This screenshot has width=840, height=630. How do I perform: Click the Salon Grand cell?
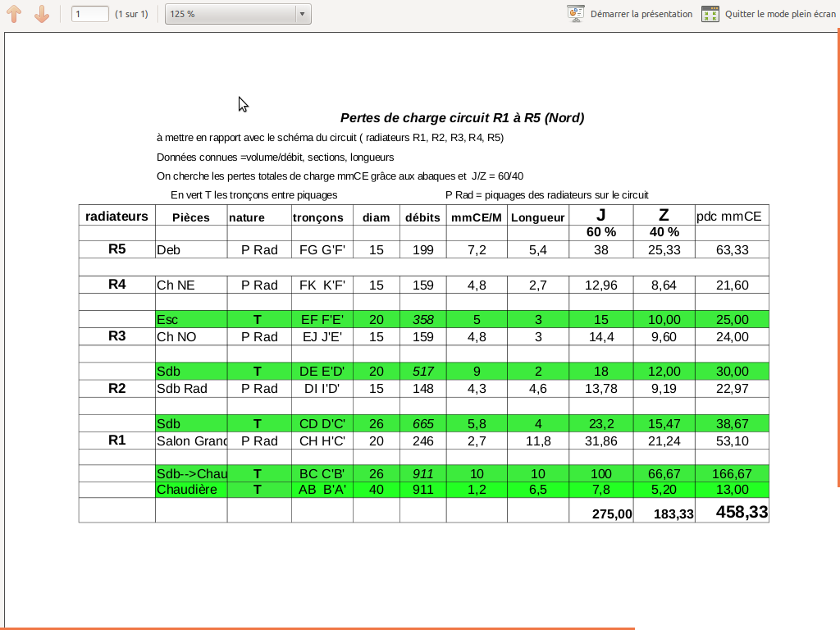click(191, 441)
